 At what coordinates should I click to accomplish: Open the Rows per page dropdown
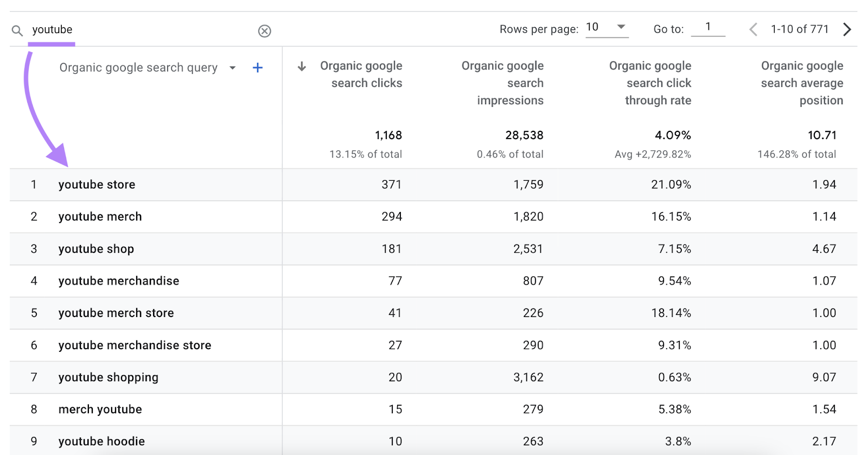[x=607, y=27]
